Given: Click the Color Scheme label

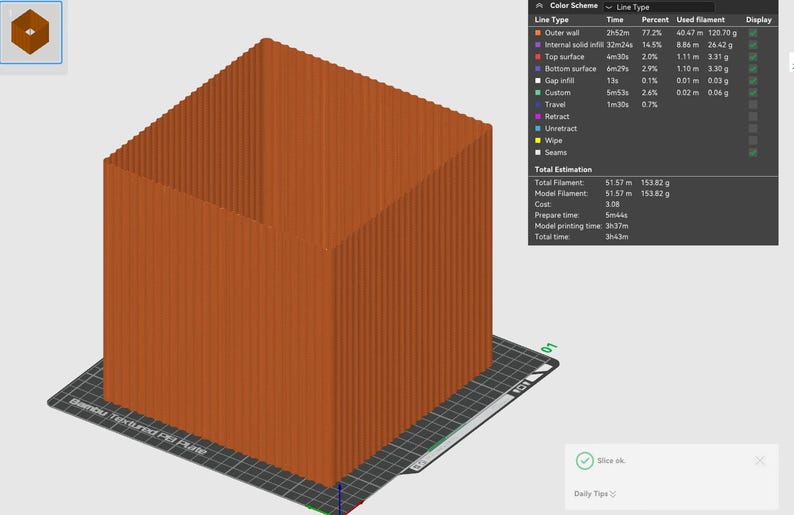Looking at the screenshot, I should [x=574, y=6].
